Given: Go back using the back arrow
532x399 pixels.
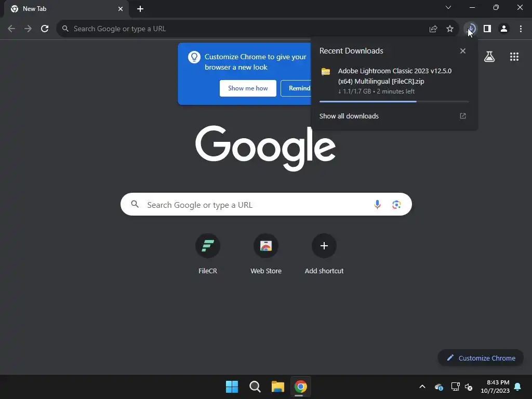Looking at the screenshot, I should [11, 29].
